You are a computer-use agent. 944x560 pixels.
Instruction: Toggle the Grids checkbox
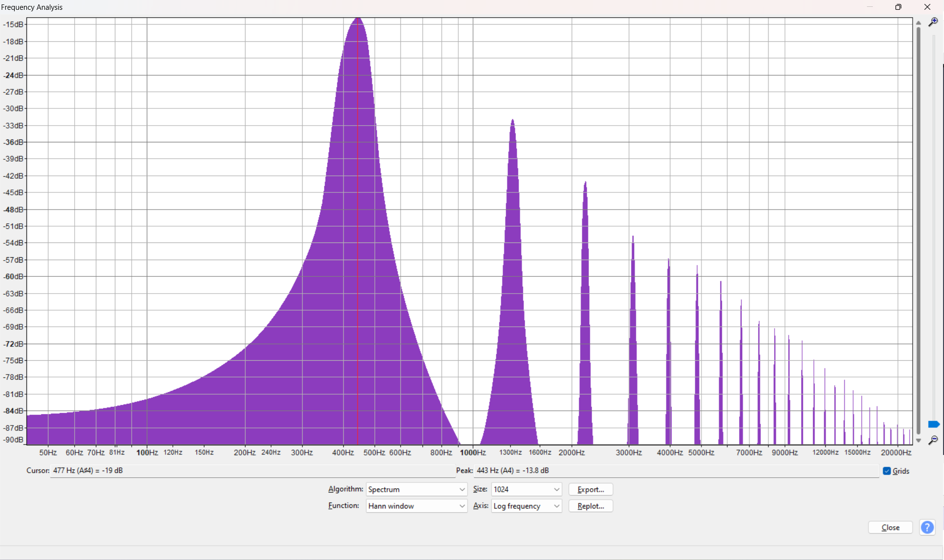tap(887, 471)
